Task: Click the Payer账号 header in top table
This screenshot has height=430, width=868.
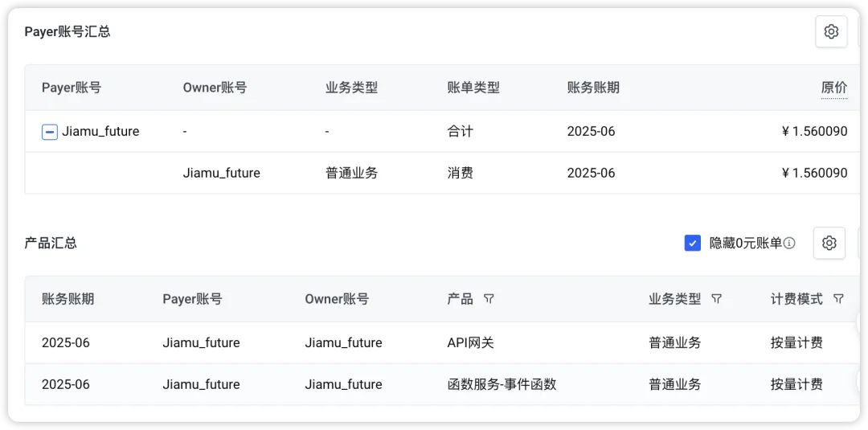Action: (72, 88)
